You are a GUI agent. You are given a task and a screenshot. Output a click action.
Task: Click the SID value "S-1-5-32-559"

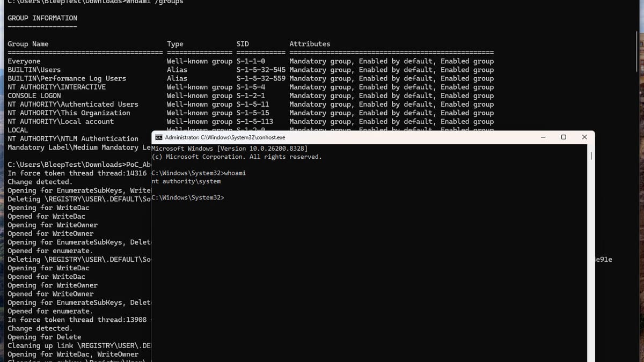pyautogui.click(x=261, y=78)
